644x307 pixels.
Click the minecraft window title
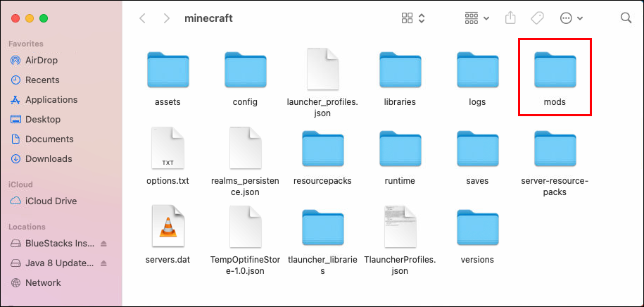pos(208,18)
